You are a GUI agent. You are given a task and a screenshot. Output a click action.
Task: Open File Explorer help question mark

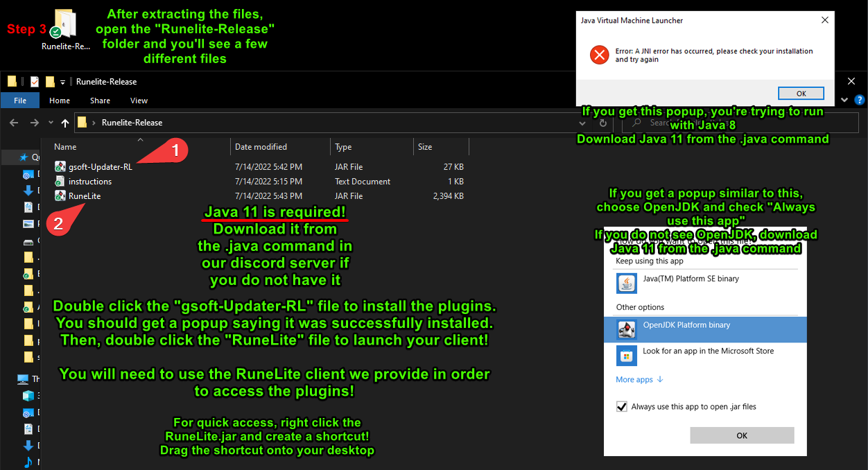[859, 101]
